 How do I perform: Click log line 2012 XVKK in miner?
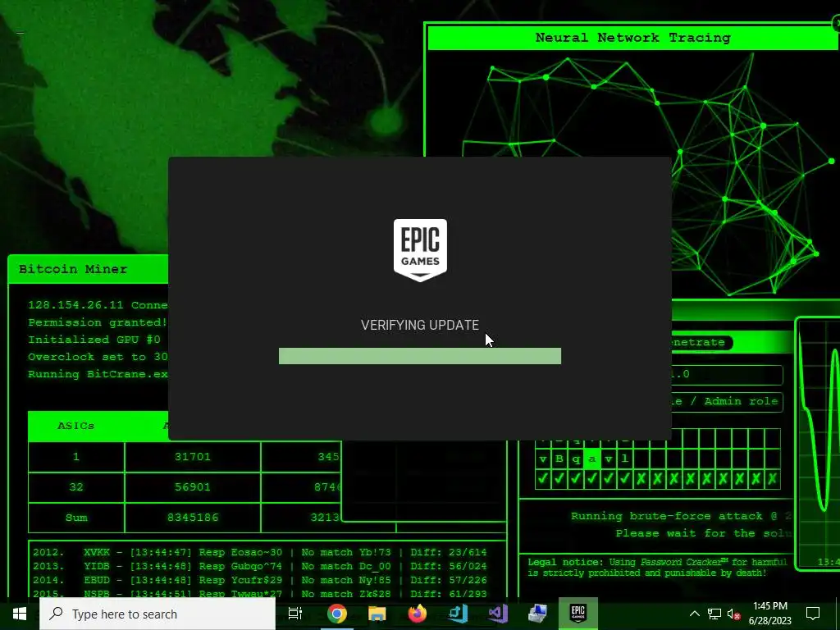click(x=260, y=552)
